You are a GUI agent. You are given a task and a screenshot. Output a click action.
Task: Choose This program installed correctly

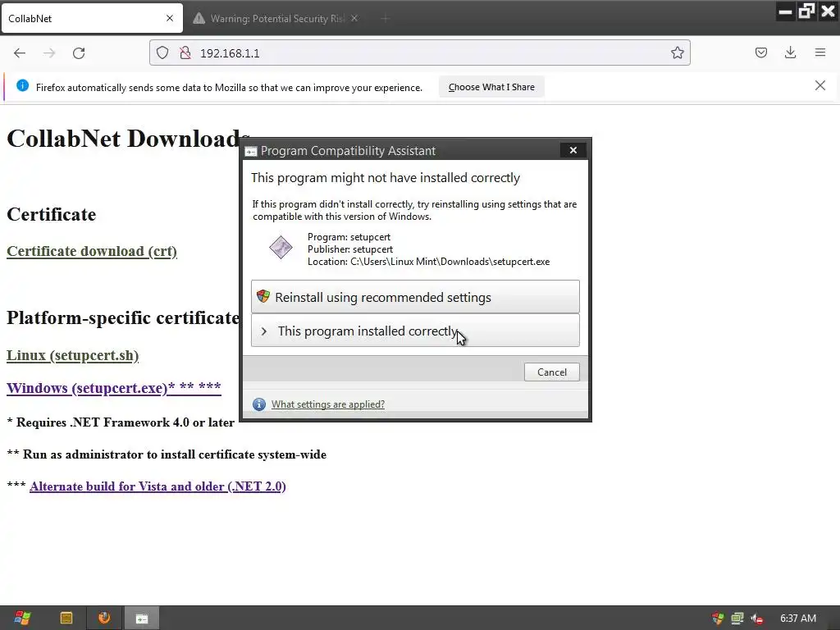pos(415,331)
